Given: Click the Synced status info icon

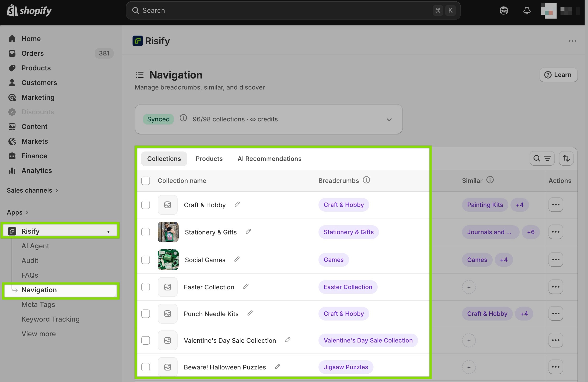Looking at the screenshot, I should coord(183,118).
